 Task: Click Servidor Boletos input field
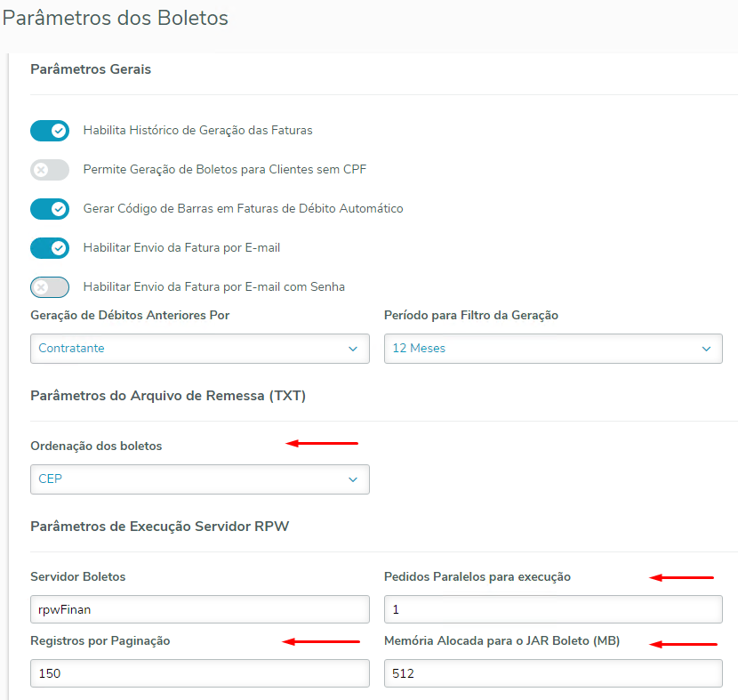[x=199, y=609]
